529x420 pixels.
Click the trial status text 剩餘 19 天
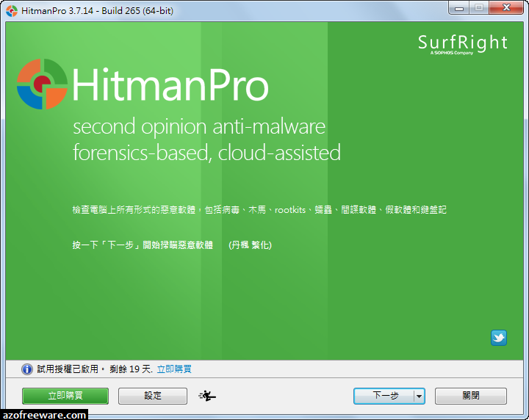click(x=131, y=369)
